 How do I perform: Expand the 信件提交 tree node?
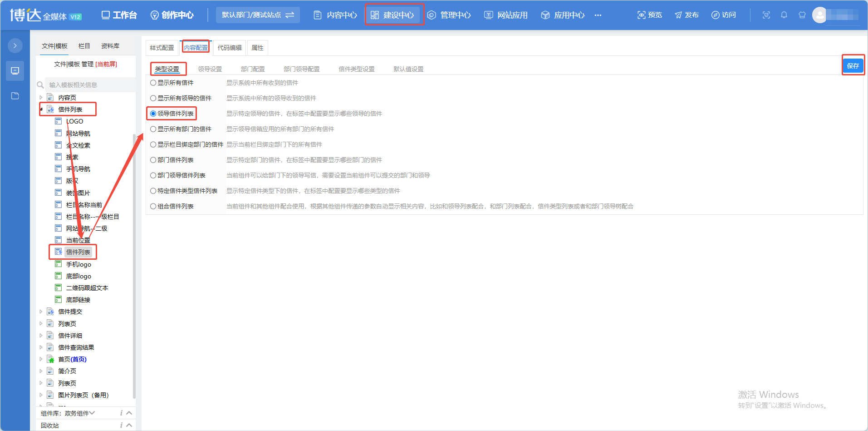(x=41, y=312)
